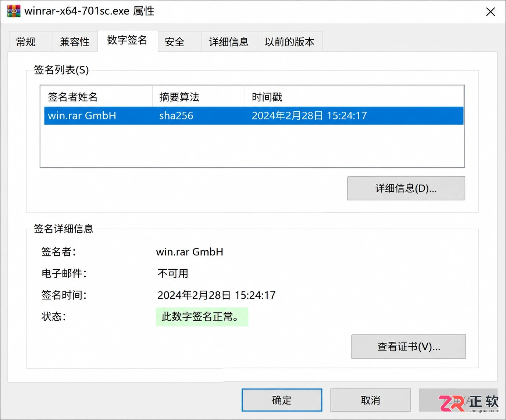Click the 签名详细信息 group label
This screenshot has height=420, width=506.
click(64, 229)
